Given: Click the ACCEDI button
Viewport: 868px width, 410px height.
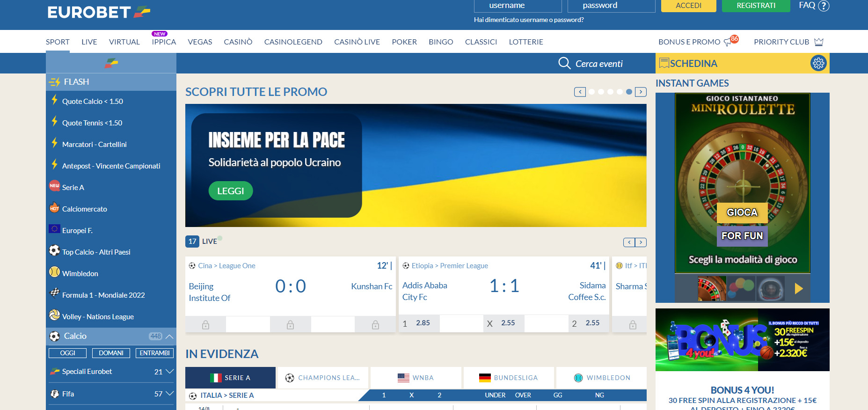Looking at the screenshot, I should [688, 6].
